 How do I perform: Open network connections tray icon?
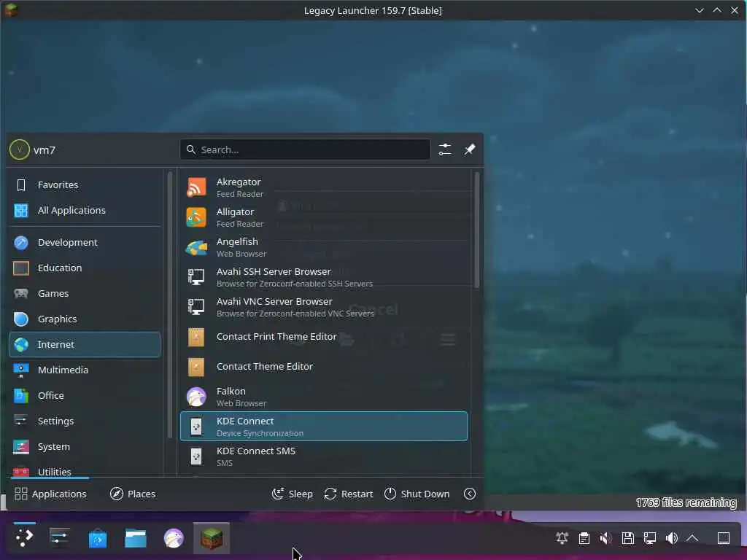650,538
